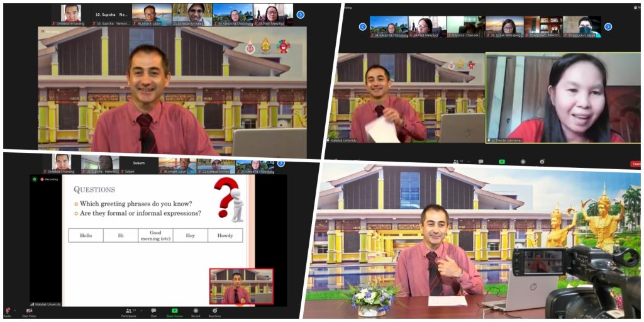
Task: Click the green encryption shield icon
Action: (34, 179)
